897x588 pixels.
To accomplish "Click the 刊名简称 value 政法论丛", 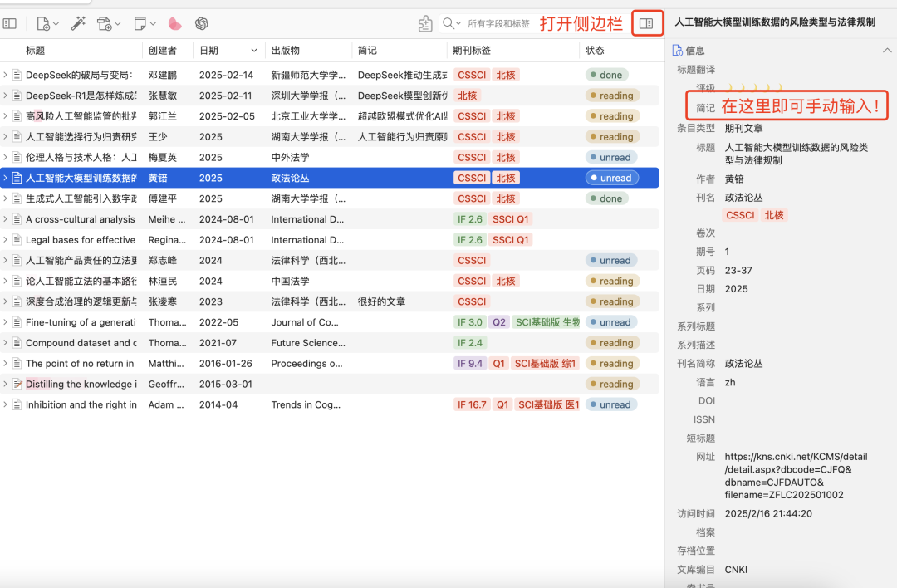I will tap(743, 363).
